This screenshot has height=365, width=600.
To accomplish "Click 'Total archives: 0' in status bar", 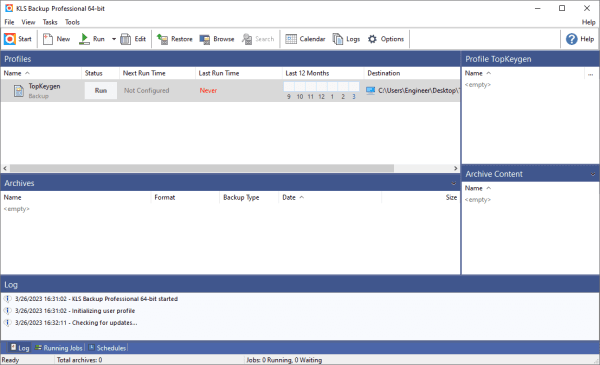I will [79, 360].
